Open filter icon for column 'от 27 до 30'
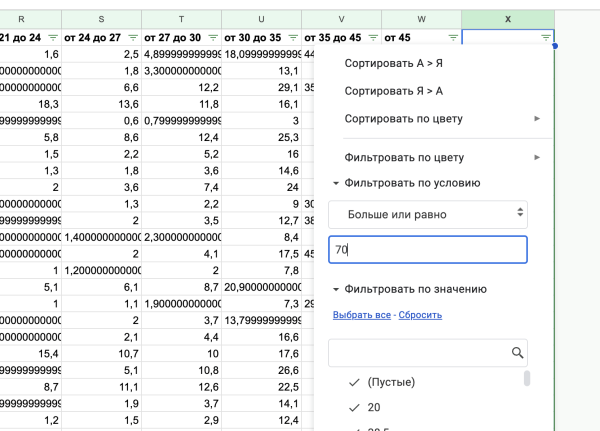 point(211,37)
